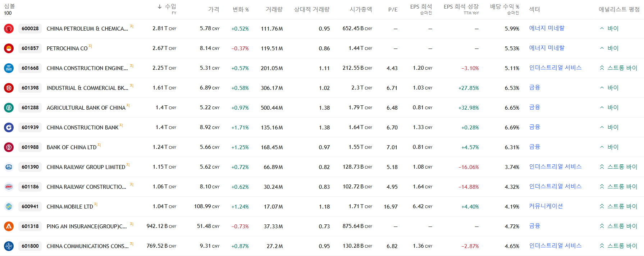Screen dimensions: 644x256
Task: Open 금융 sector link for Ping An Insurance
Action: pos(534,226)
